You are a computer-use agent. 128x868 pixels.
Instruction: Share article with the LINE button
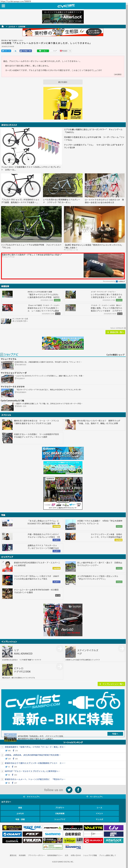[x=43, y=51]
